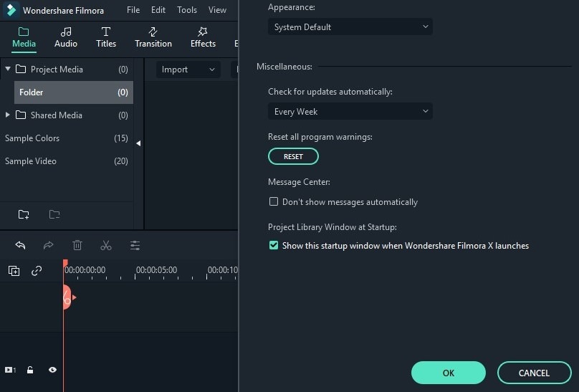Click the RESET program warnings button
Screen dimensions: 579x392
pos(293,156)
